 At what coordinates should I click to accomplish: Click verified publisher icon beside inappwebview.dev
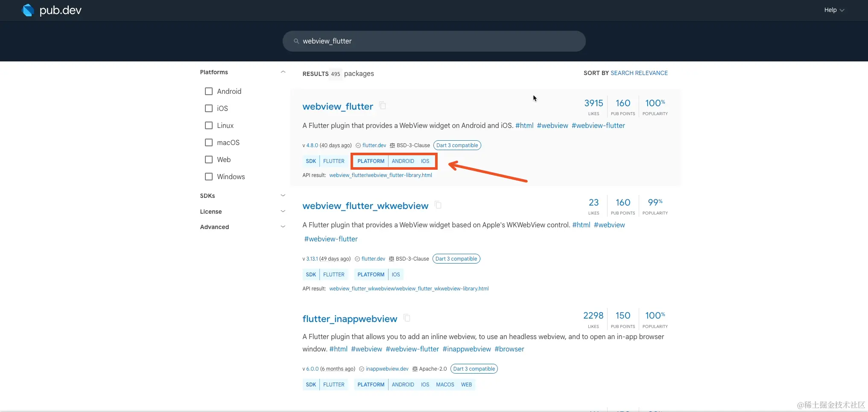click(362, 369)
